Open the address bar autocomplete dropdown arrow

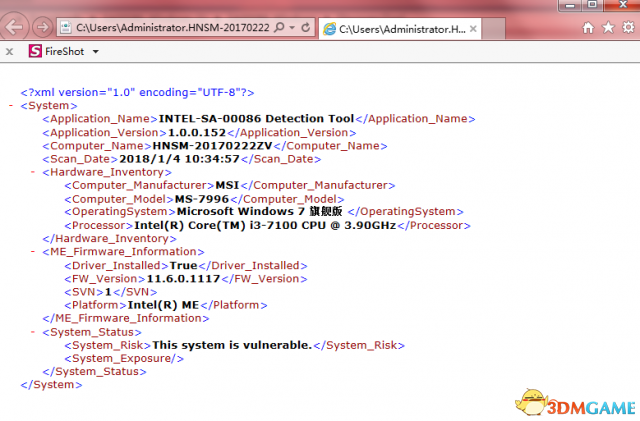coord(291,29)
